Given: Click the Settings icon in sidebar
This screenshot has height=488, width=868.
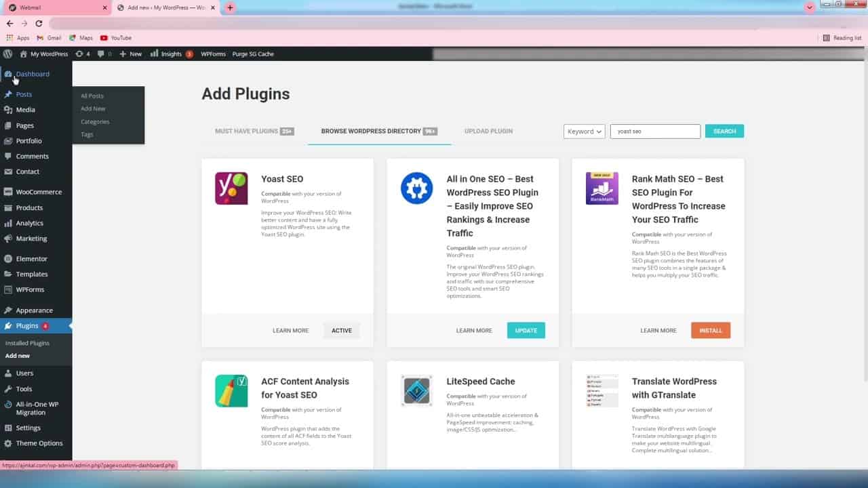Looking at the screenshot, I should (8, 428).
